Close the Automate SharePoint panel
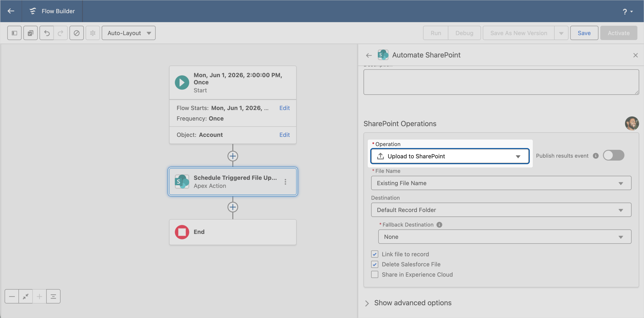This screenshot has width=644, height=318. tap(635, 55)
